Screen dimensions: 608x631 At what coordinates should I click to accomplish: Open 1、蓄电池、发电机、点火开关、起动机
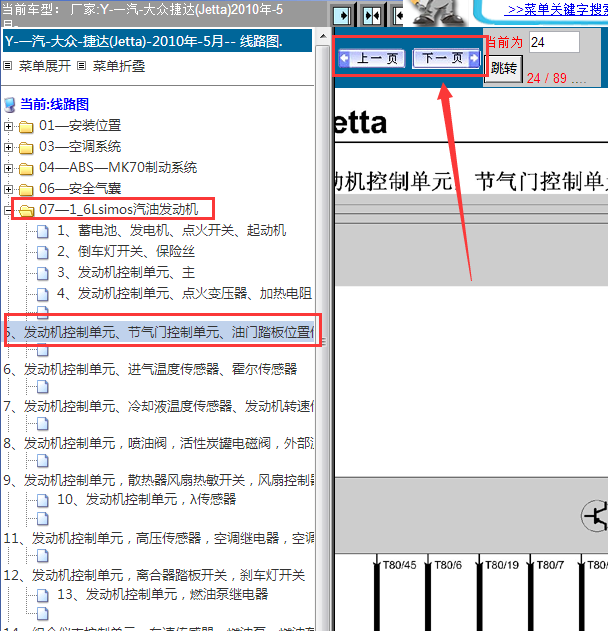[172, 230]
